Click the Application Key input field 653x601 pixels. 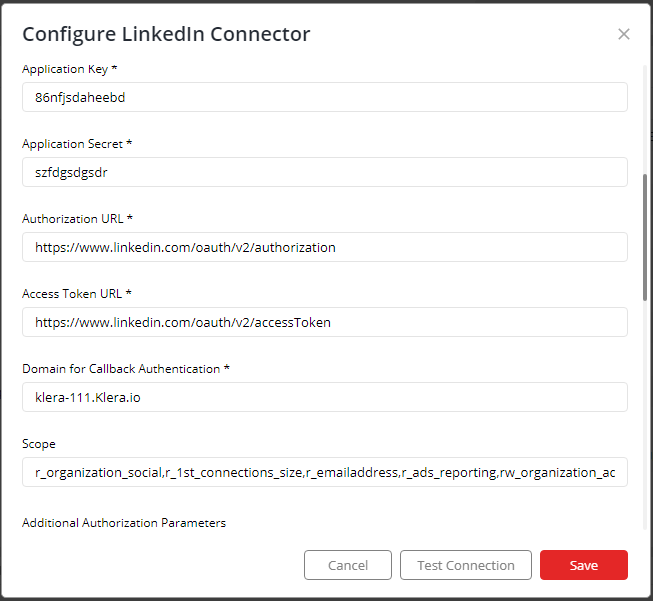[325, 97]
